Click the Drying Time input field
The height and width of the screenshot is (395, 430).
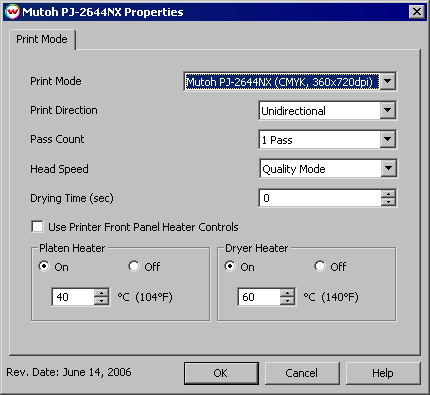click(320, 198)
